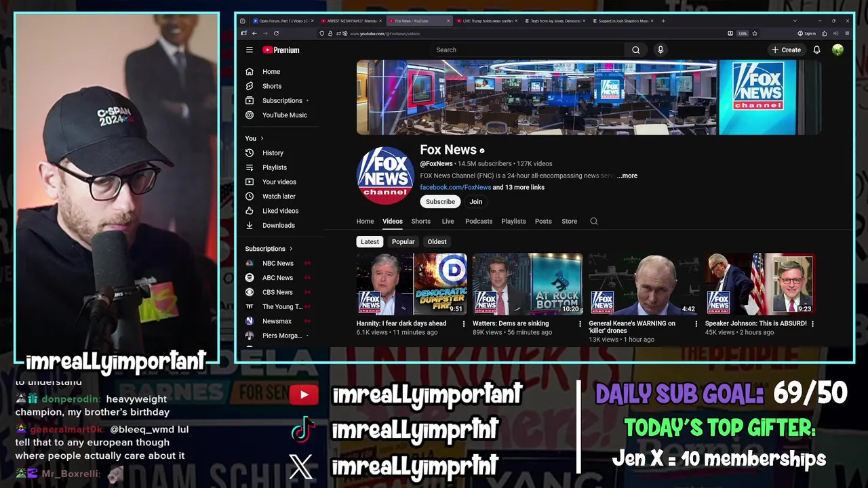Click the Create button
Viewport: 868px width, 488px height.
tap(786, 50)
